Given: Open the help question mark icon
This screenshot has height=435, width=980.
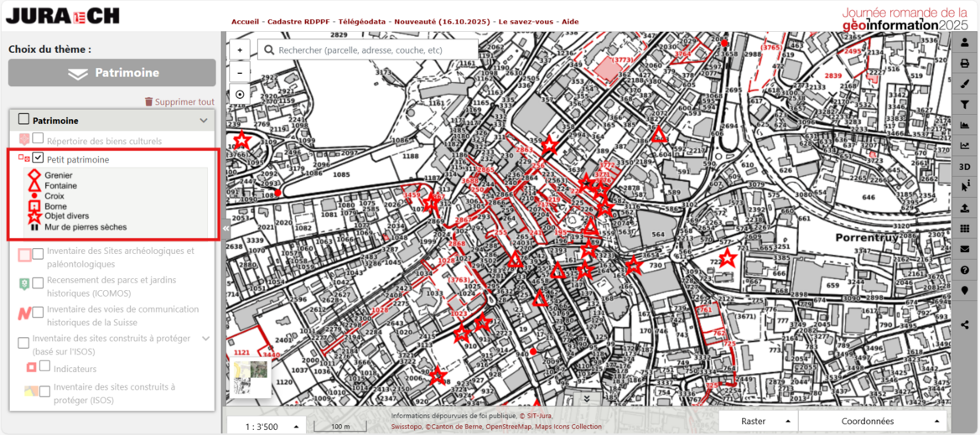Looking at the screenshot, I should 965,270.
